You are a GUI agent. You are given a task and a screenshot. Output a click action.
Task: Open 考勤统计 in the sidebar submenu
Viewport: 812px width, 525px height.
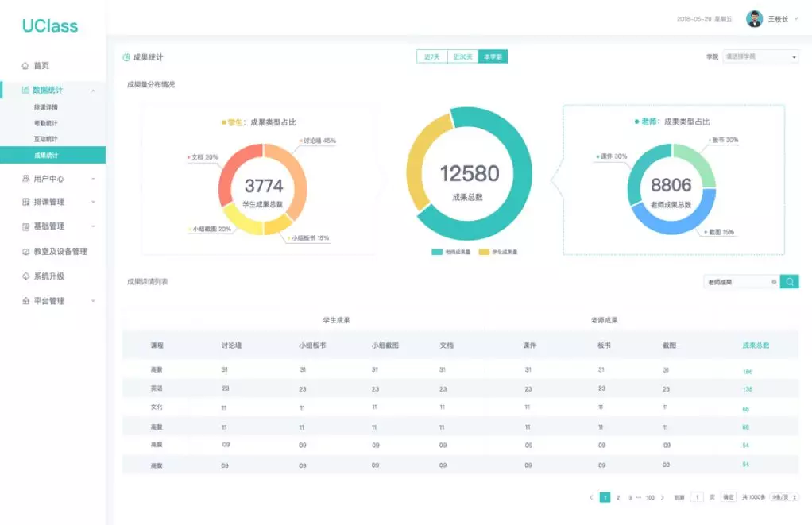45,123
